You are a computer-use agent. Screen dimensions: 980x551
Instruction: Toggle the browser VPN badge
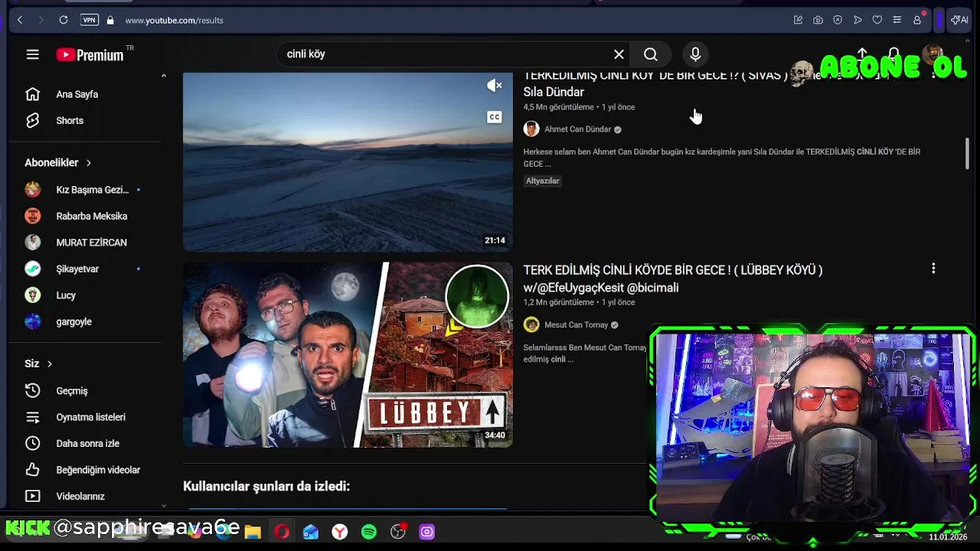(90, 20)
